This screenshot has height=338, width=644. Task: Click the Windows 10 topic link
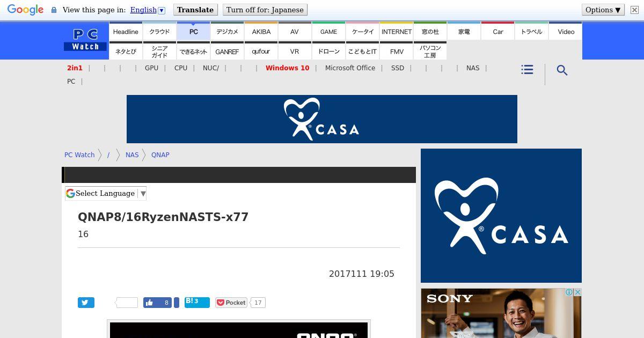pyautogui.click(x=287, y=68)
